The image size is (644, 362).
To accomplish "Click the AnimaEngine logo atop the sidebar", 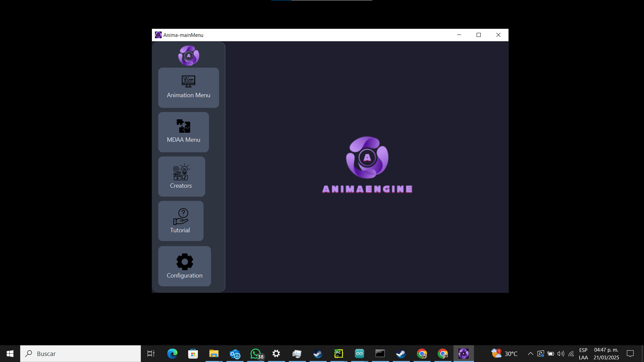I will click(188, 55).
